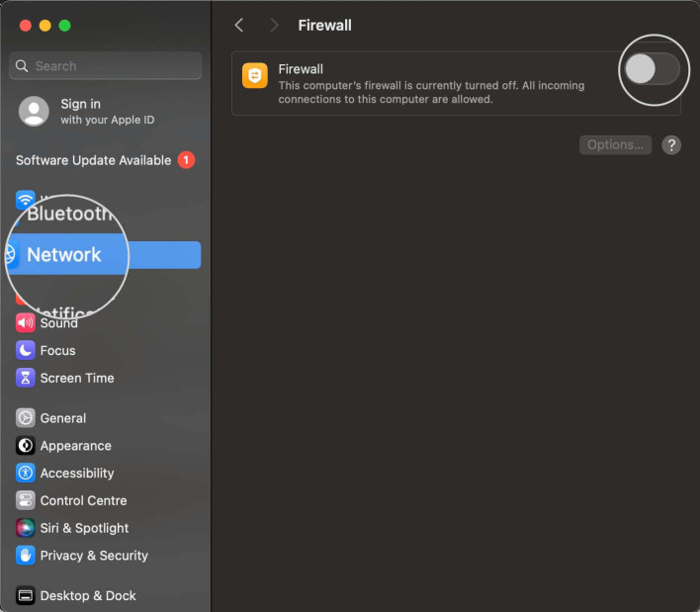Click the orange Firewall shield icon
The width and height of the screenshot is (700, 612).
[x=255, y=75]
